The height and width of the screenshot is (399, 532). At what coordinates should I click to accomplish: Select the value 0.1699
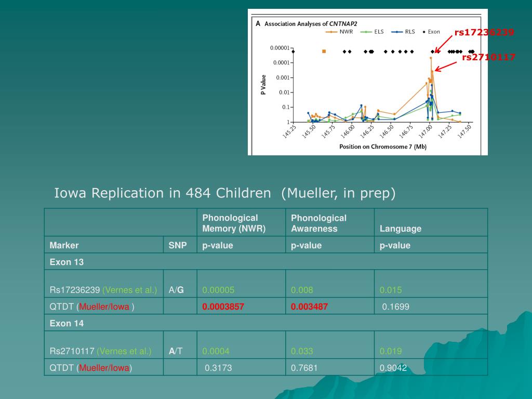(x=395, y=307)
